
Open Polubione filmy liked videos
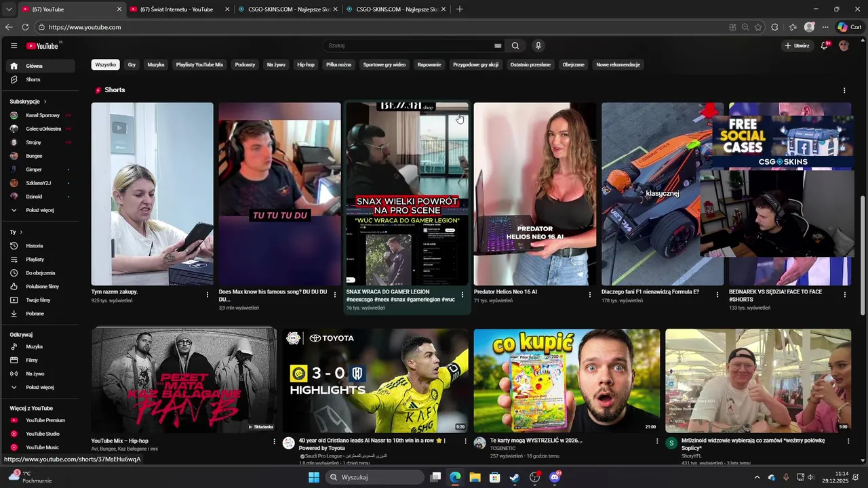(x=42, y=287)
